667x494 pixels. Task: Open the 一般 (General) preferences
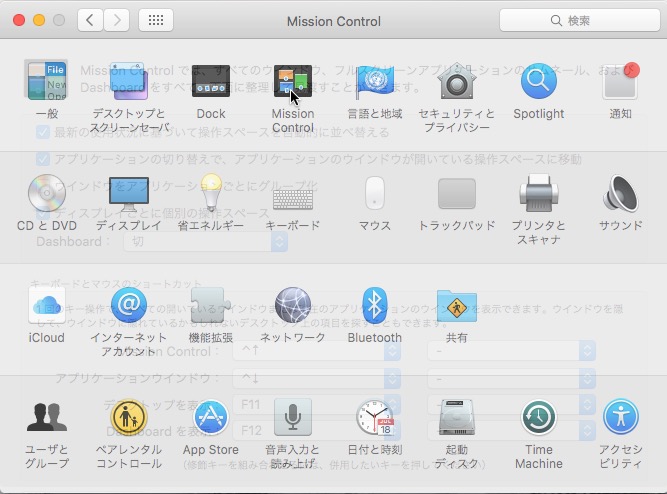click(x=46, y=80)
